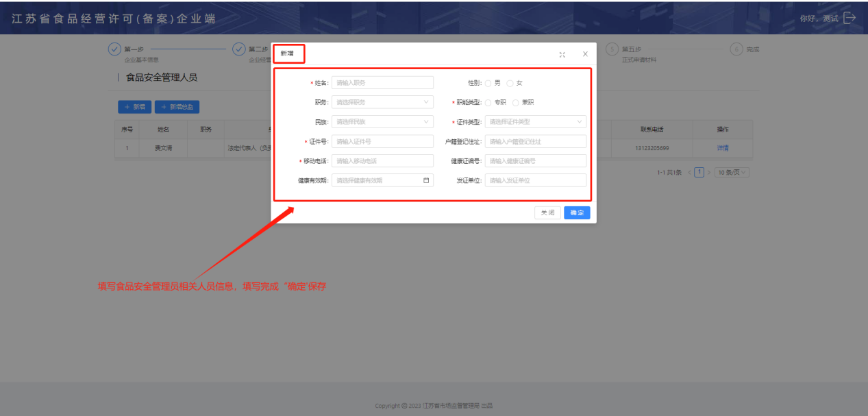Click the step one checkmark circle icon
This screenshot has height=416, width=868.
click(x=114, y=49)
